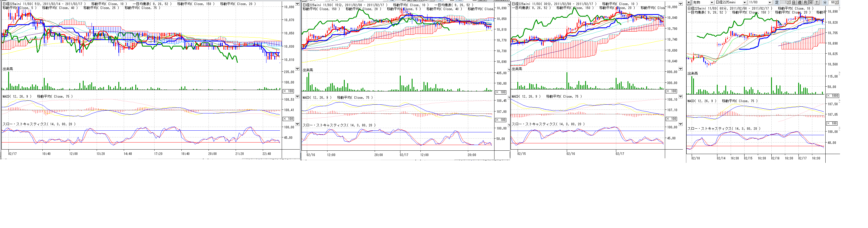Toggle the 分 (minute) period button
Screen dimensions: 868x228
[811, 2]
